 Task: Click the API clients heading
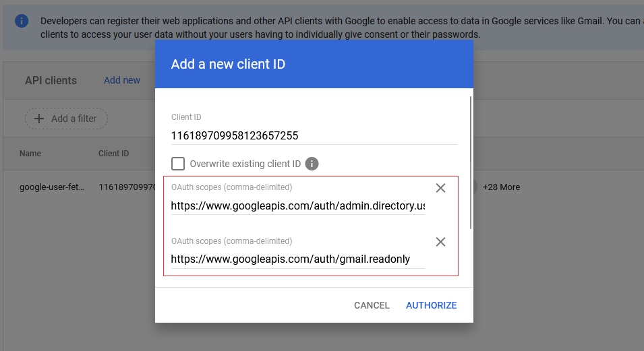click(x=51, y=80)
